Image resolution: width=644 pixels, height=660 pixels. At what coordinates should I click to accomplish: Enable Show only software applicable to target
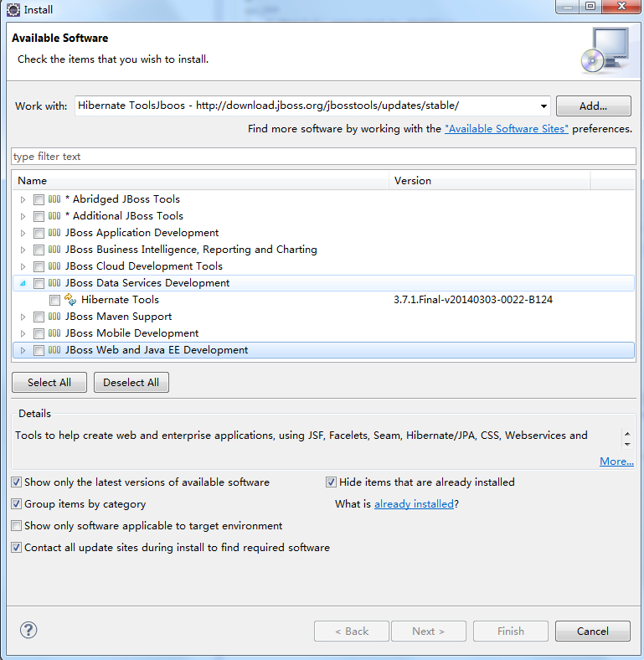17,526
